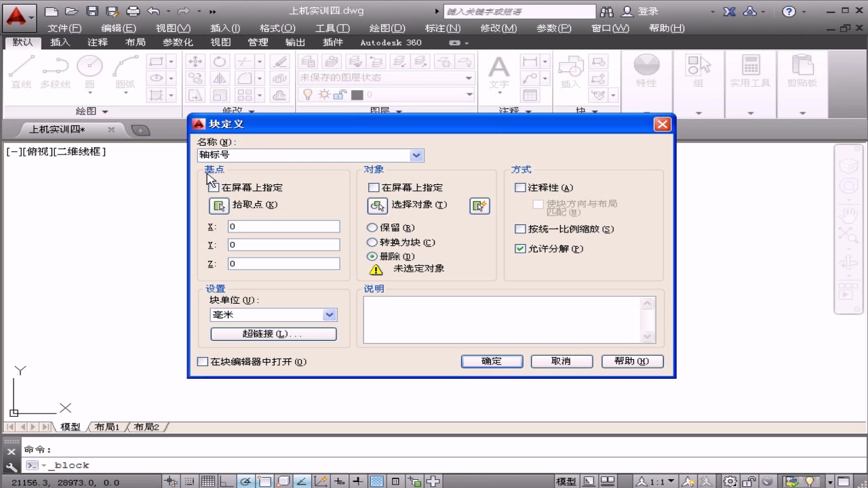Uncheck the 允许分解 checkbox
The image size is (868, 488).
click(519, 249)
